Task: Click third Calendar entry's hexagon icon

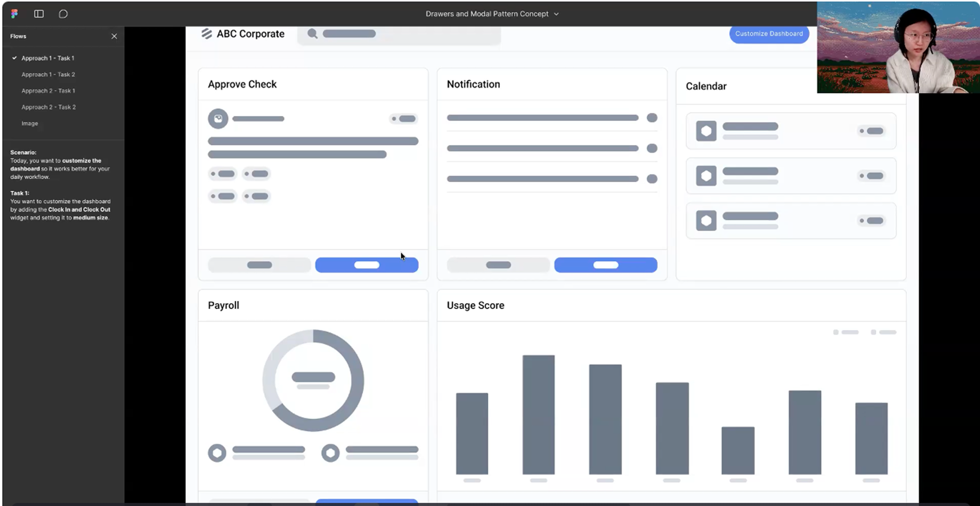Action: point(706,221)
